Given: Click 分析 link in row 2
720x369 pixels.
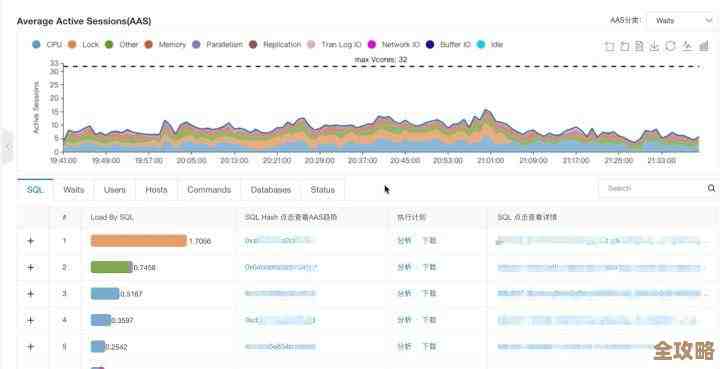Looking at the screenshot, I should [x=405, y=267].
